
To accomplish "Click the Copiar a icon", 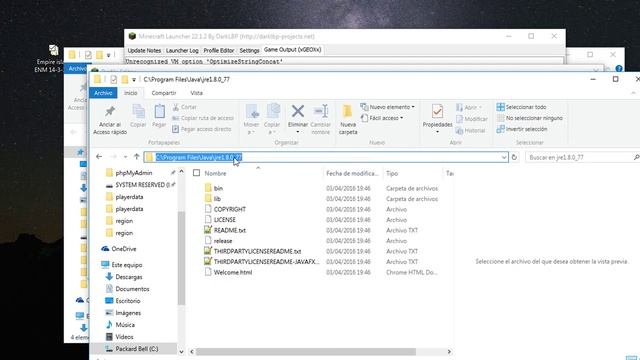I will pyautogui.click(x=272, y=111).
